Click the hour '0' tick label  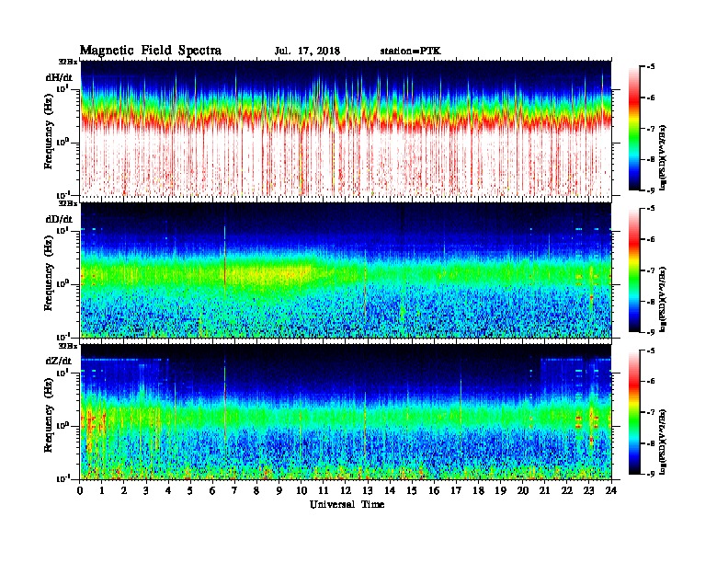(80, 490)
